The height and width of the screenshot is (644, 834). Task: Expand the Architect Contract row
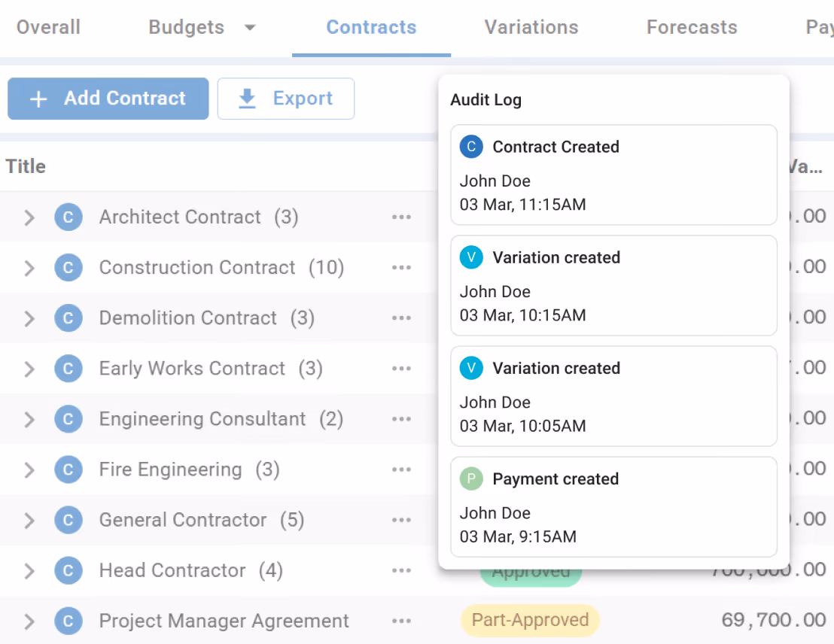(29, 217)
